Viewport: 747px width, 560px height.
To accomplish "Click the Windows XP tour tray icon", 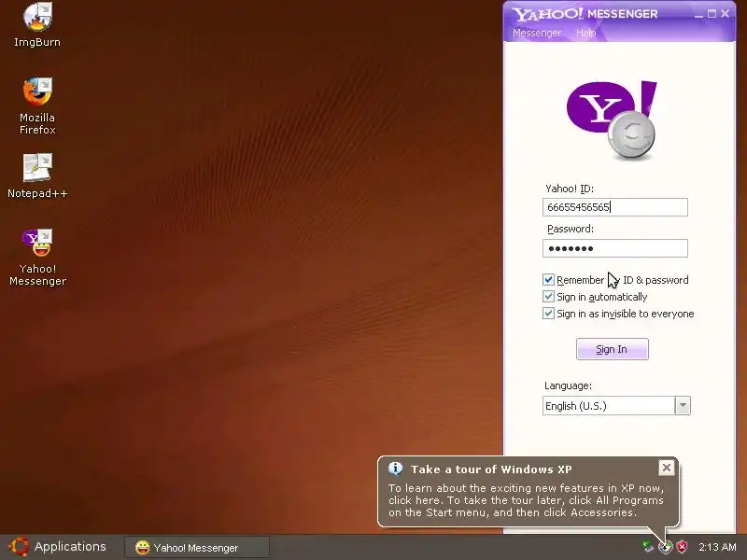I will 665,547.
